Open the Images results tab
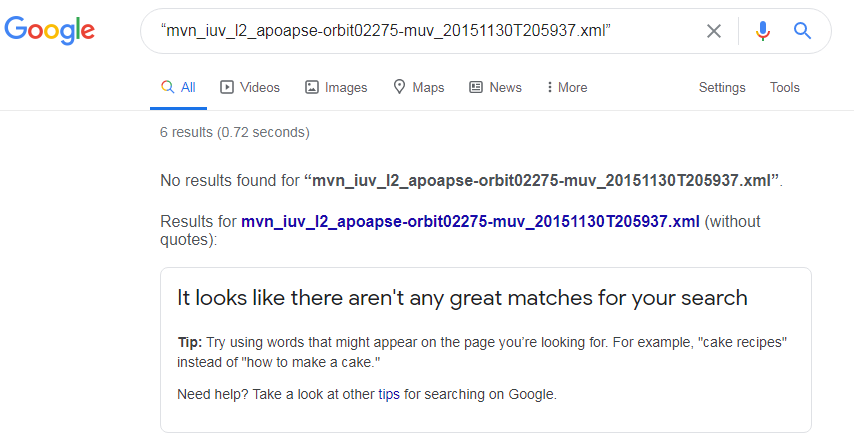The height and width of the screenshot is (443, 854). point(336,87)
